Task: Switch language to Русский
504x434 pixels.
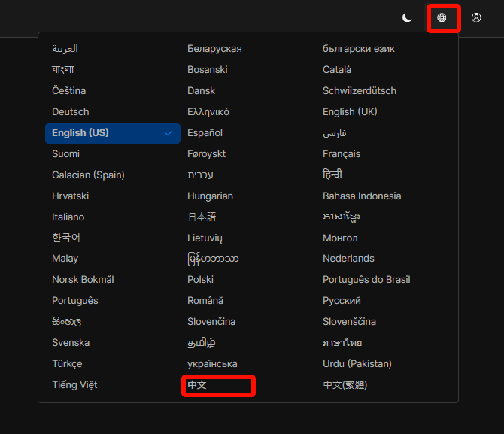Action: 342,301
